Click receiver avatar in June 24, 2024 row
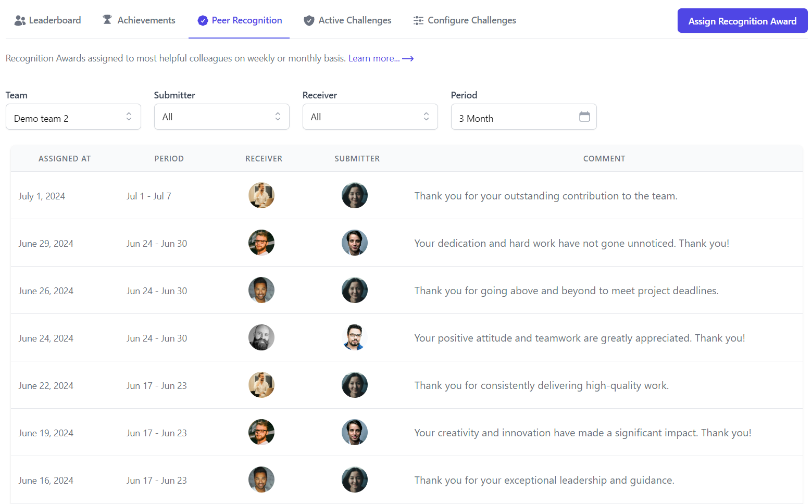The height and width of the screenshot is (504, 812). [x=261, y=337]
